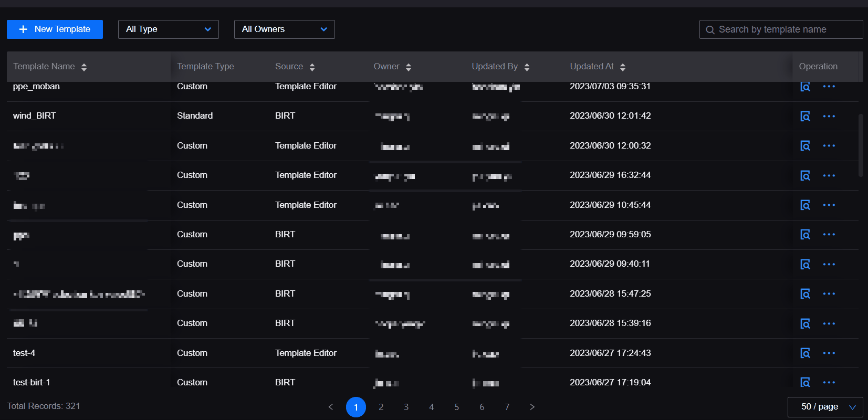Open the All Owners filter dropdown
868x420 pixels.
[x=284, y=29]
